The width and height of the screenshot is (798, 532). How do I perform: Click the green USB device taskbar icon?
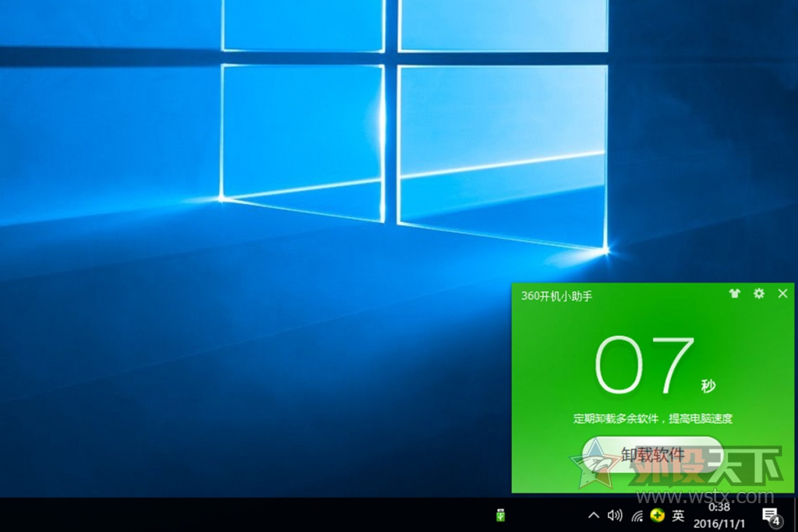click(501, 515)
